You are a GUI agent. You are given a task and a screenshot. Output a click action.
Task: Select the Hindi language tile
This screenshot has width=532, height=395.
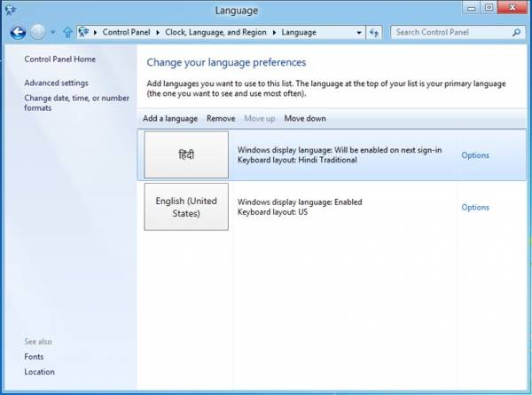point(186,154)
